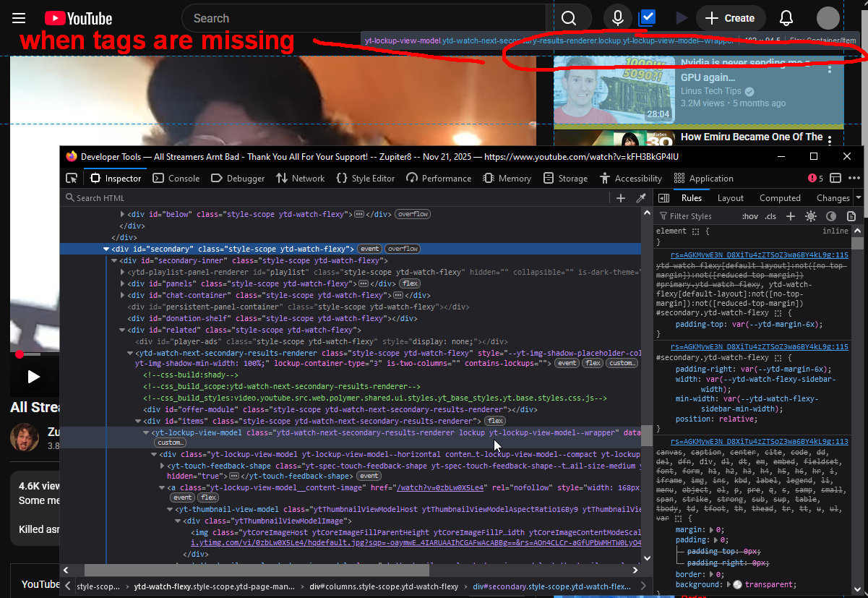
Task: Click the transparent background color swatch
Action: tap(737, 584)
